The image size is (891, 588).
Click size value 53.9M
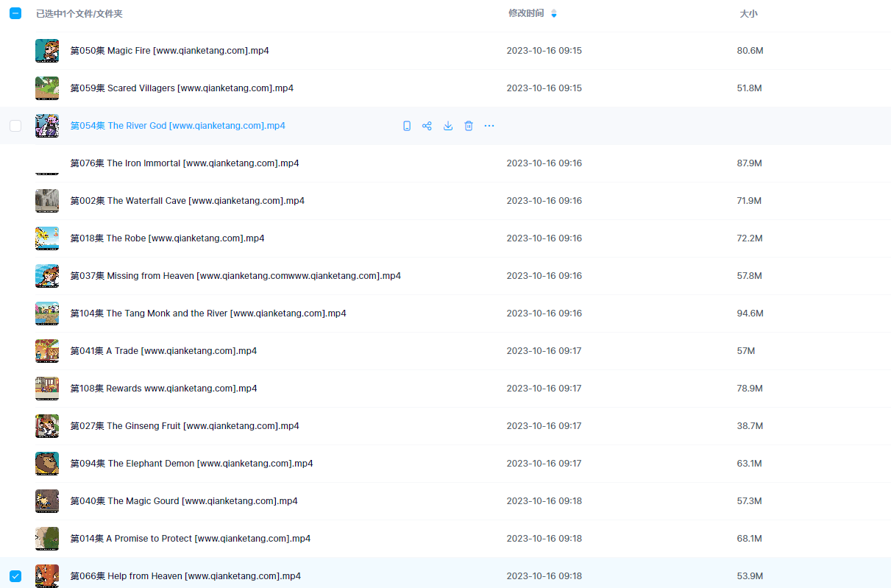click(x=750, y=576)
